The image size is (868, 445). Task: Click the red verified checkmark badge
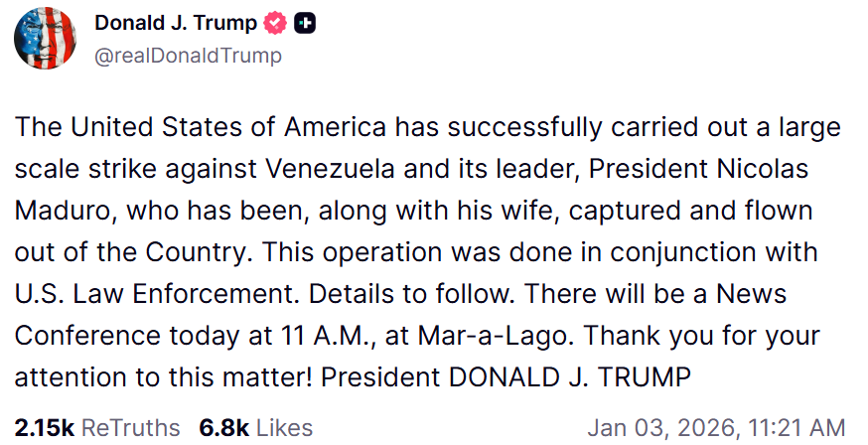(x=274, y=24)
